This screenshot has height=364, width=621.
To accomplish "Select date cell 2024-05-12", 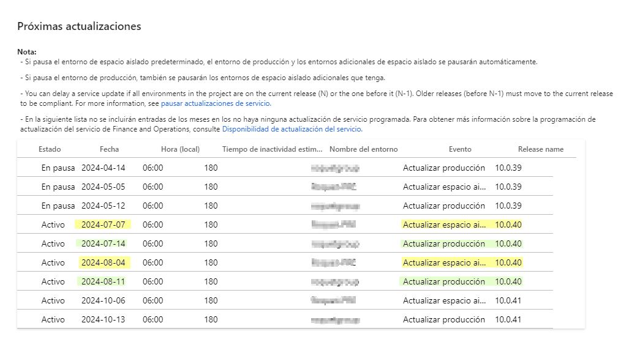I will coord(103,206).
